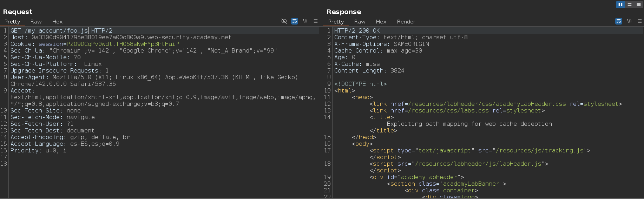
Task: Select the Pretty tab in Request
Action: pos(12,22)
